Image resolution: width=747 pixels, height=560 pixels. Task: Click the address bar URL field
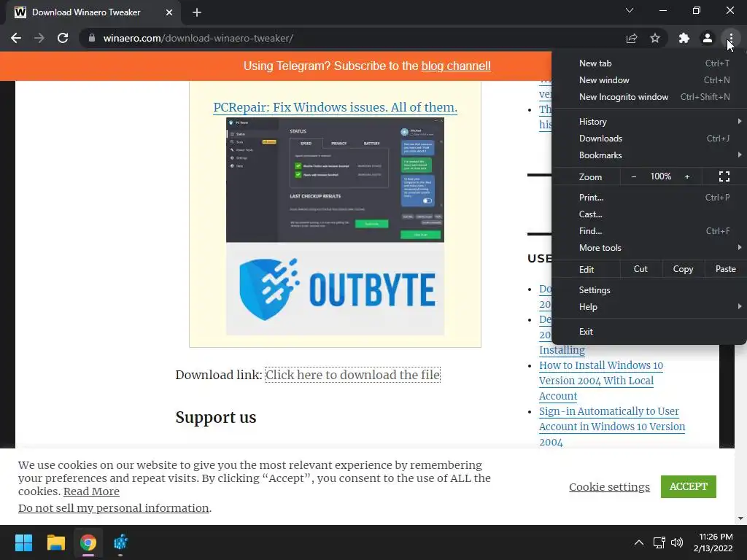pos(352,38)
